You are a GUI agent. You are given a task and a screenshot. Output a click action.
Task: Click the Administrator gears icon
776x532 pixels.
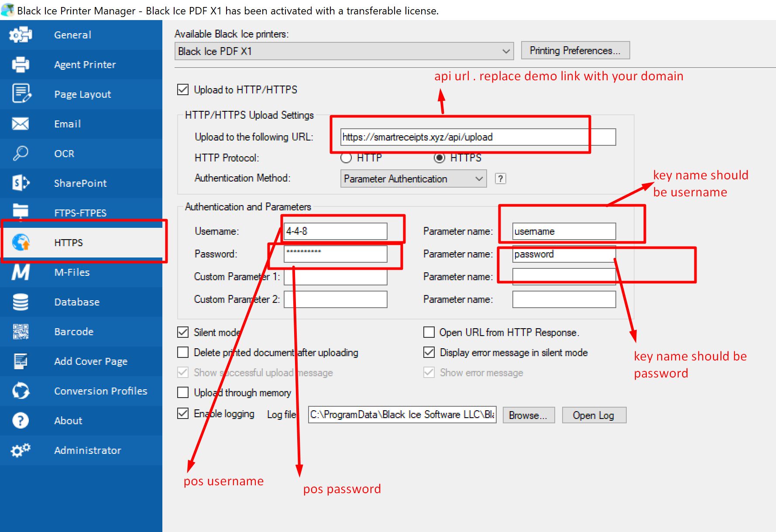(x=21, y=450)
